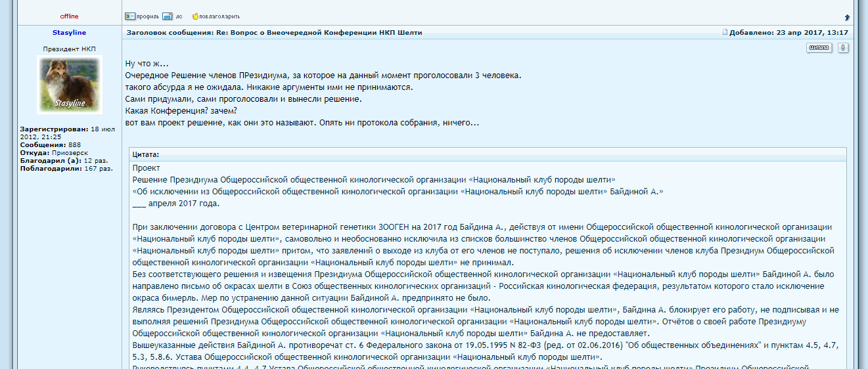Click the word Проект in the quote
The width and height of the screenshot is (868, 369).
(146, 168)
